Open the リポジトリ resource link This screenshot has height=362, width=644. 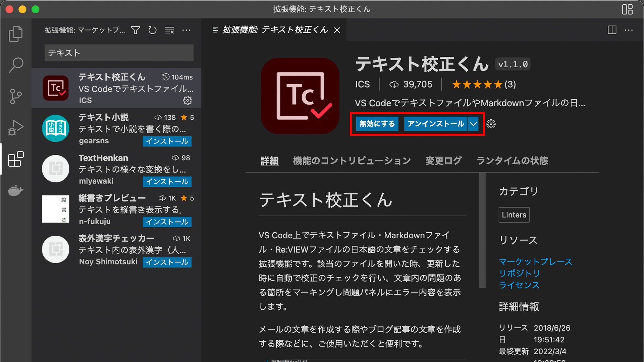tap(519, 273)
